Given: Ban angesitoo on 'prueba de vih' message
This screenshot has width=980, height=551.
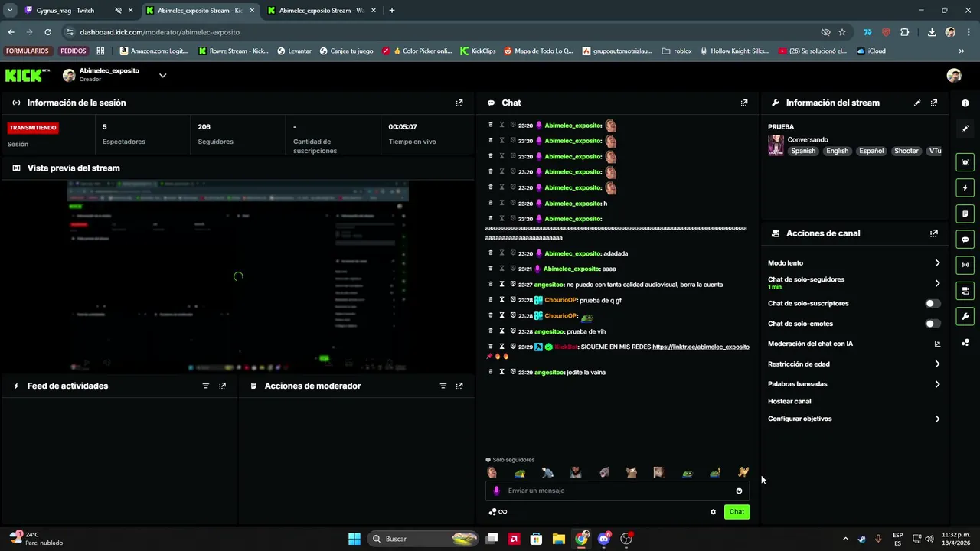Looking at the screenshot, I should point(513,331).
